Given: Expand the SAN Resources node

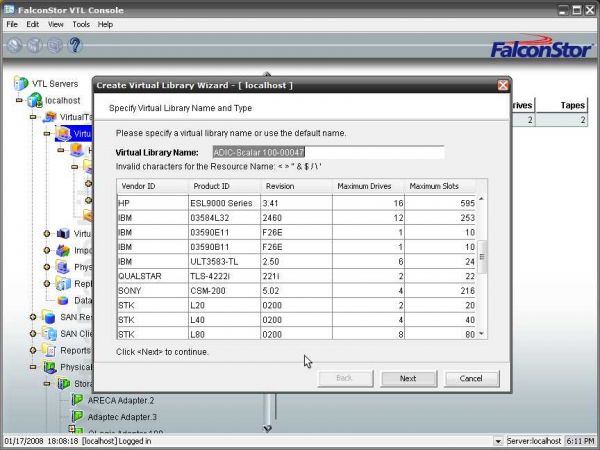Looking at the screenshot, I should click(x=33, y=317).
